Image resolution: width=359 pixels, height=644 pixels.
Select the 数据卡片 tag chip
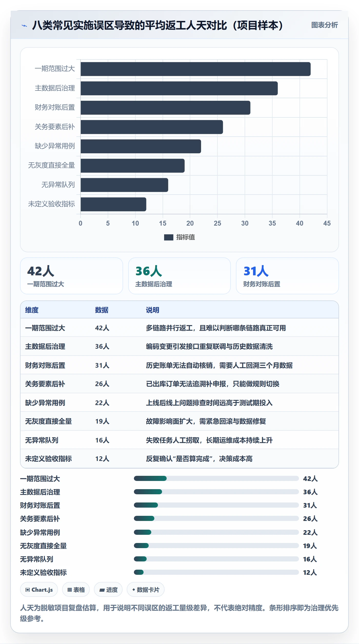click(146, 590)
